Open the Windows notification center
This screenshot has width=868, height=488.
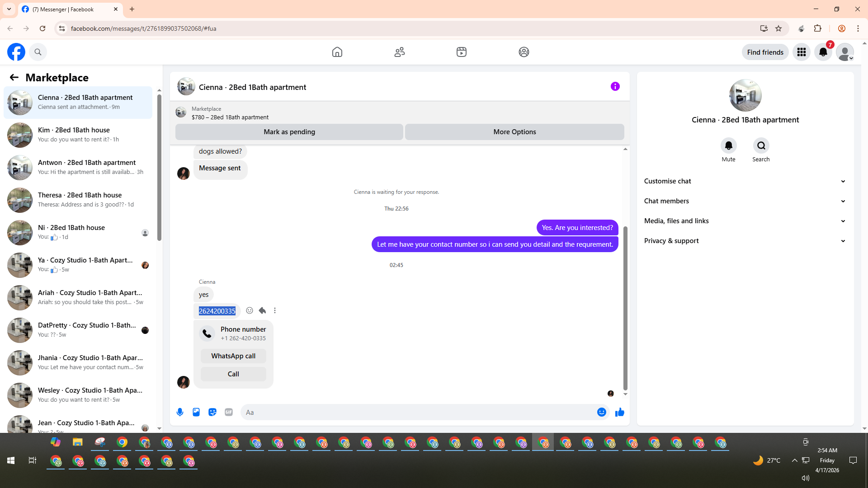tap(853, 460)
